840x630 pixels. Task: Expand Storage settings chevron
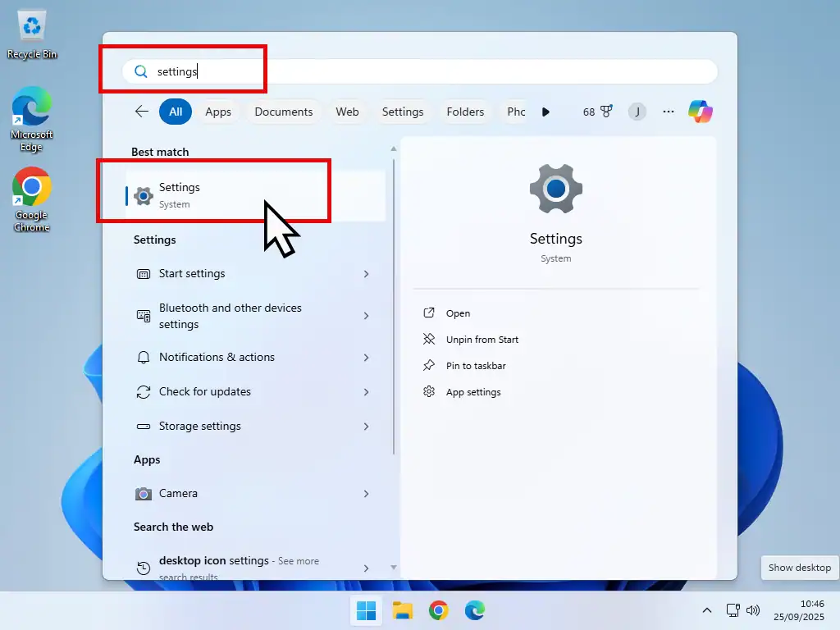coord(367,427)
